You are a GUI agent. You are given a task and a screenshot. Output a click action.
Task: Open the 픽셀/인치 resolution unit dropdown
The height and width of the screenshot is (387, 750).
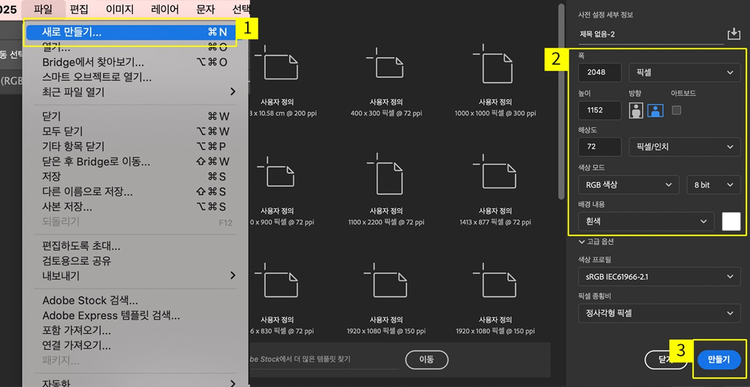pyautogui.click(x=684, y=147)
